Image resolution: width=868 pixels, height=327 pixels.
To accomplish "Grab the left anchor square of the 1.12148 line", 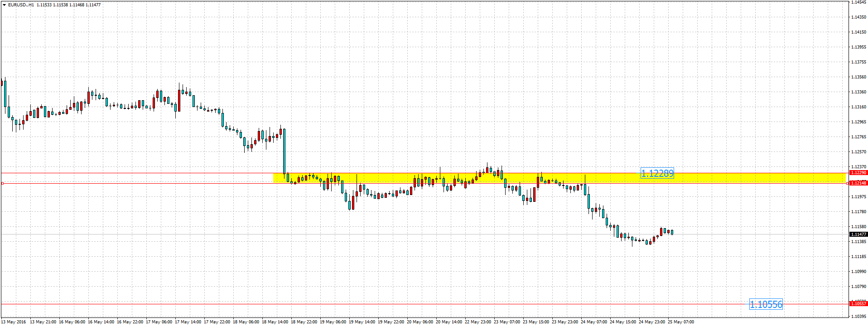I will (x=2, y=183).
